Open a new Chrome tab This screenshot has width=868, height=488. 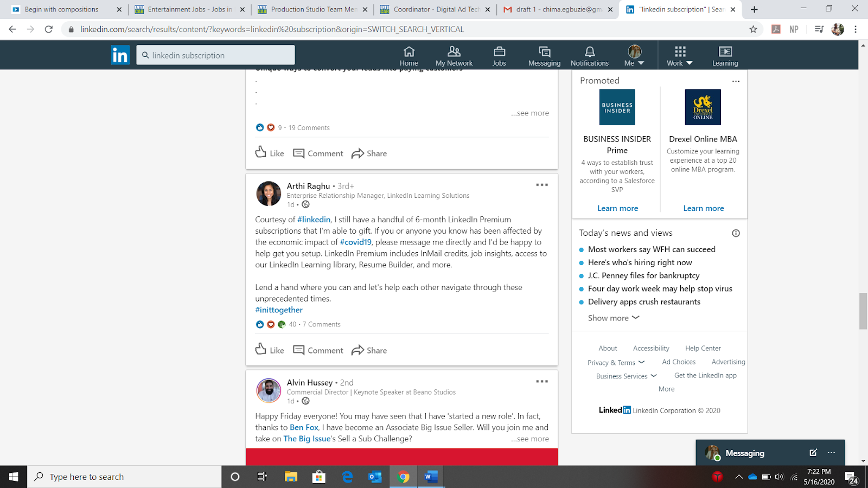click(x=754, y=9)
